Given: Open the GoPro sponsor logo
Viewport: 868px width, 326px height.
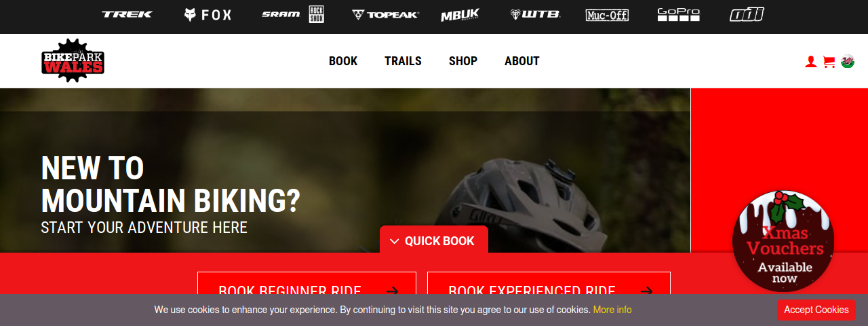Looking at the screenshot, I should (679, 14).
